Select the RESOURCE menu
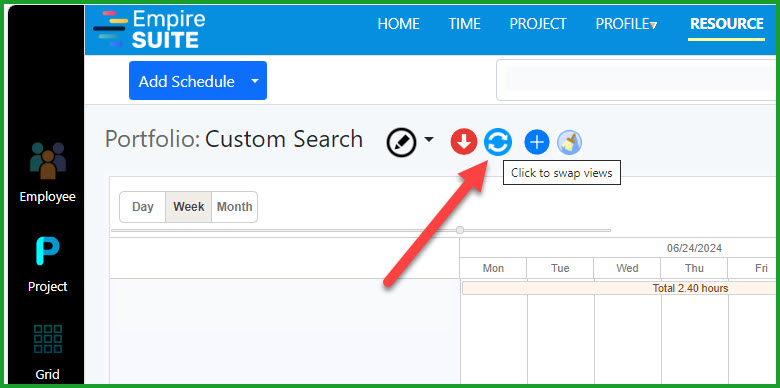Viewport: 780px width, 388px height. point(727,24)
